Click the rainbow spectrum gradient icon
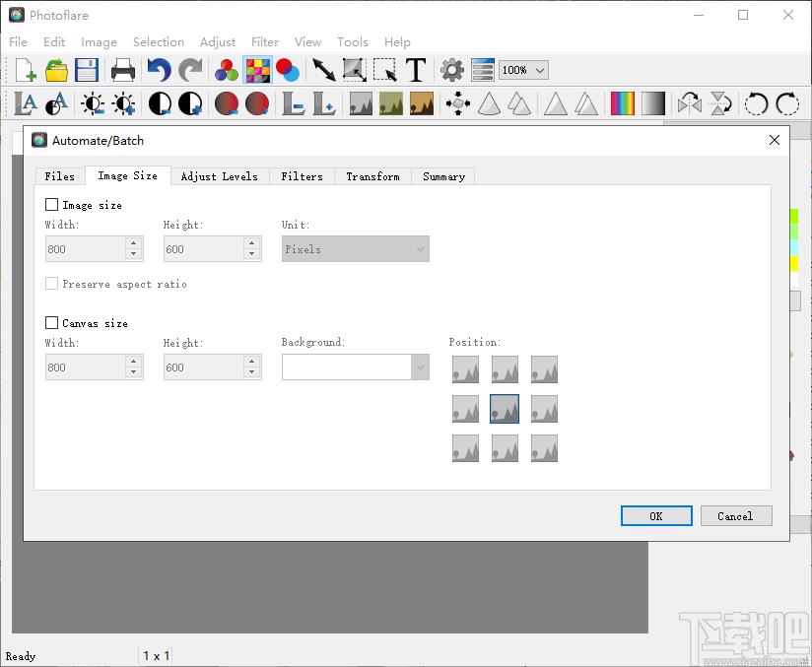This screenshot has height=667, width=812. (623, 103)
